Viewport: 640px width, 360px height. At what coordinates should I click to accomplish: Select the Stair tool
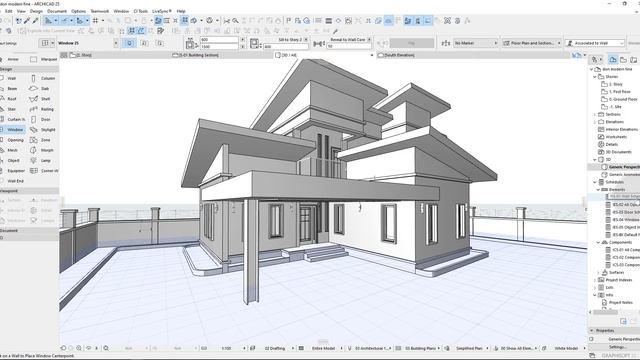(x=11, y=109)
